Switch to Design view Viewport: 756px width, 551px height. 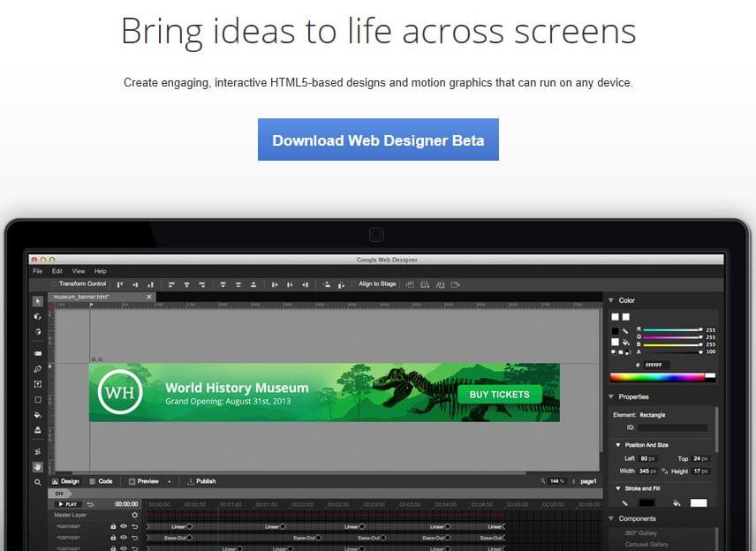[x=65, y=481]
